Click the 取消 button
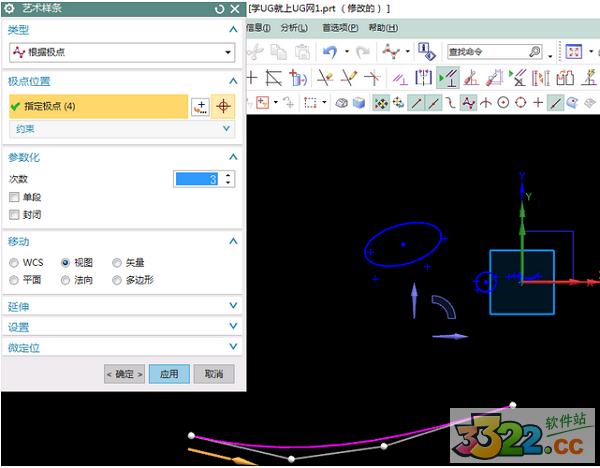The width and height of the screenshot is (600, 468). coord(214,374)
